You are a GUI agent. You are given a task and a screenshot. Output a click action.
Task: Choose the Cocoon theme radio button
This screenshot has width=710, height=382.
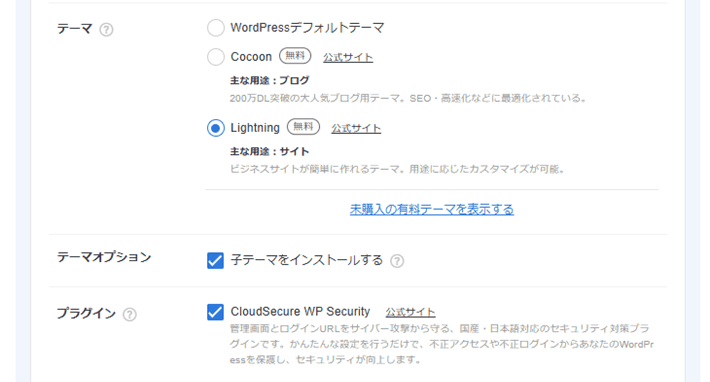[216, 57]
